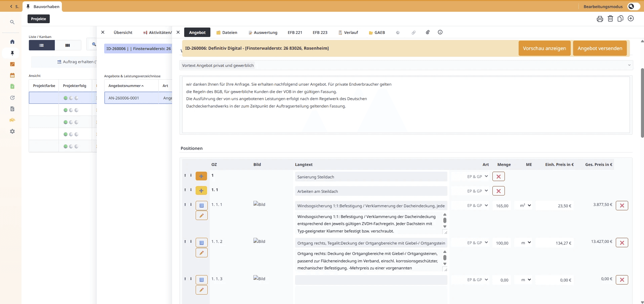Switch to kanban card view
This screenshot has width=644, height=304.
point(68,45)
